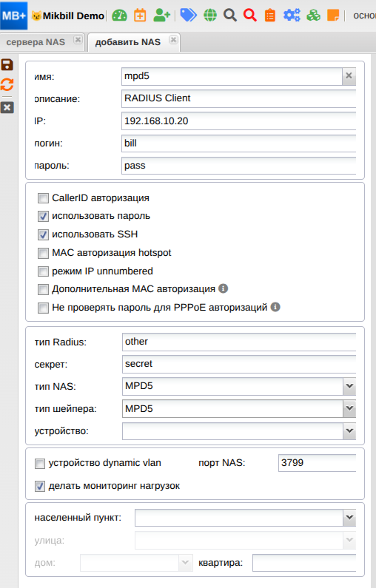The height and width of the screenshot is (588, 376).
Task: Open the тип шейпера dropdown arrow
Action: click(349, 408)
